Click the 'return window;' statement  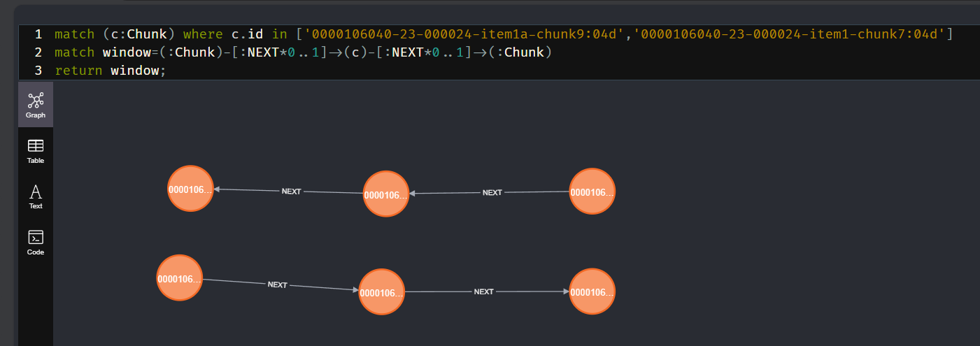point(110,71)
